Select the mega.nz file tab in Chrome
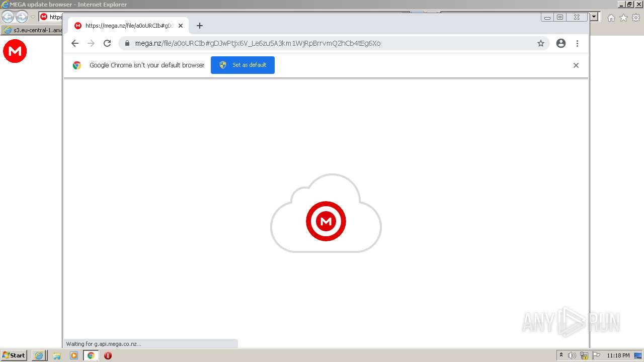The image size is (644, 362). (x=128, y=26)
